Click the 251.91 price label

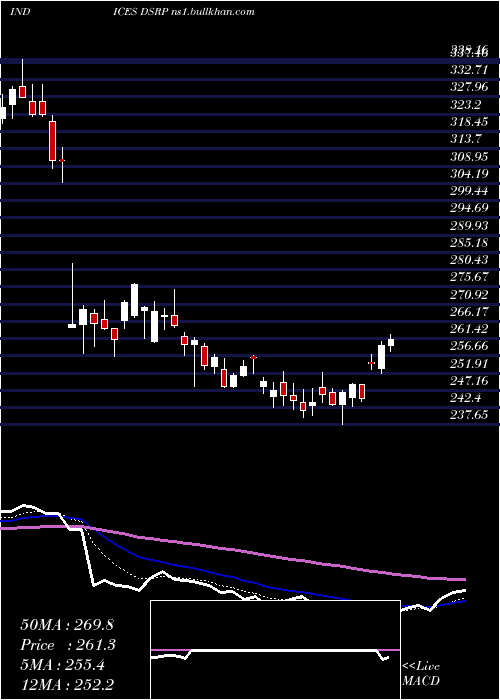click(470, 364)
